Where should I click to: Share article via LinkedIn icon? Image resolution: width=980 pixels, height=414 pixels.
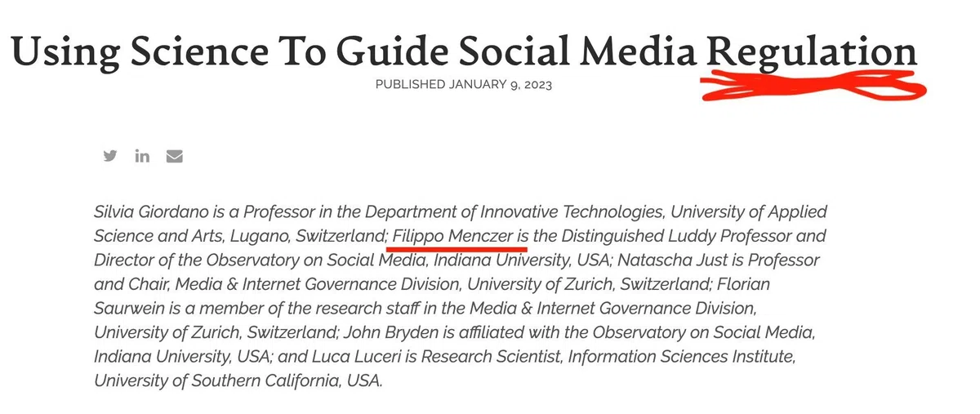[x=142, y=155]
